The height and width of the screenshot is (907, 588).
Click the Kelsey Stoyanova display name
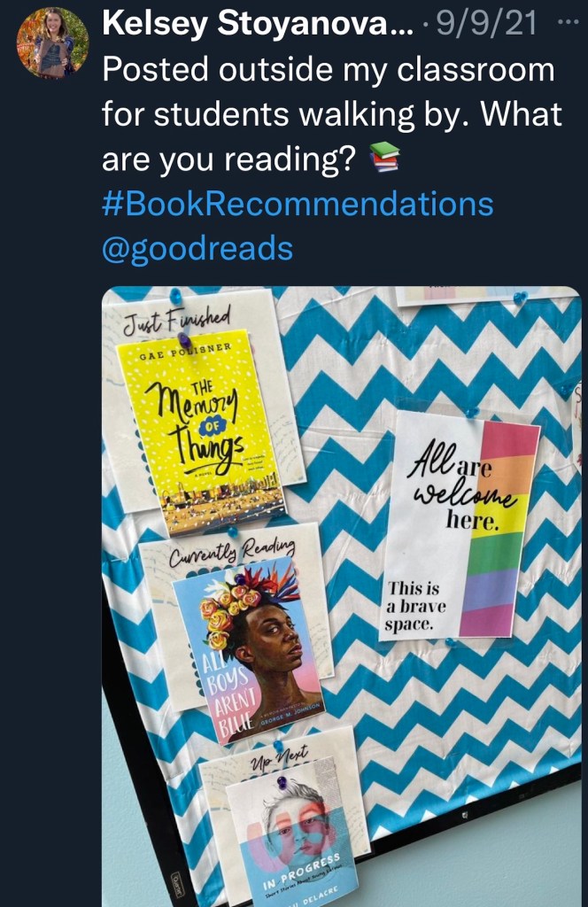point(258,23)
